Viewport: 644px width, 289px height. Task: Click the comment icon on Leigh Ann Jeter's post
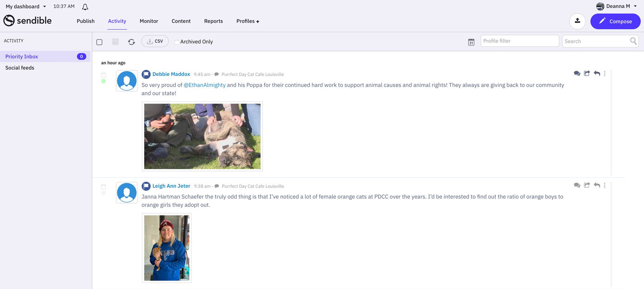(577, 185)
